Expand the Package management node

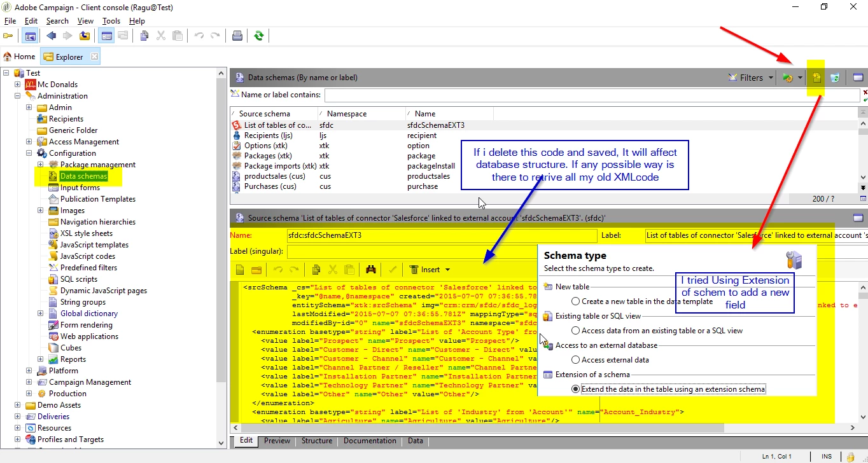pyautogui.click(x=41, y=165)
